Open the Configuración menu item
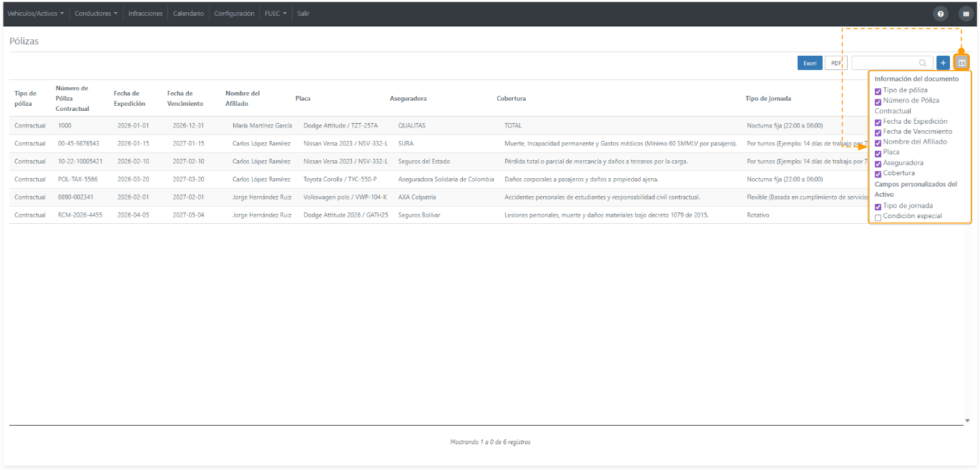This screenshot has height=470, width=980. (234, 14)
